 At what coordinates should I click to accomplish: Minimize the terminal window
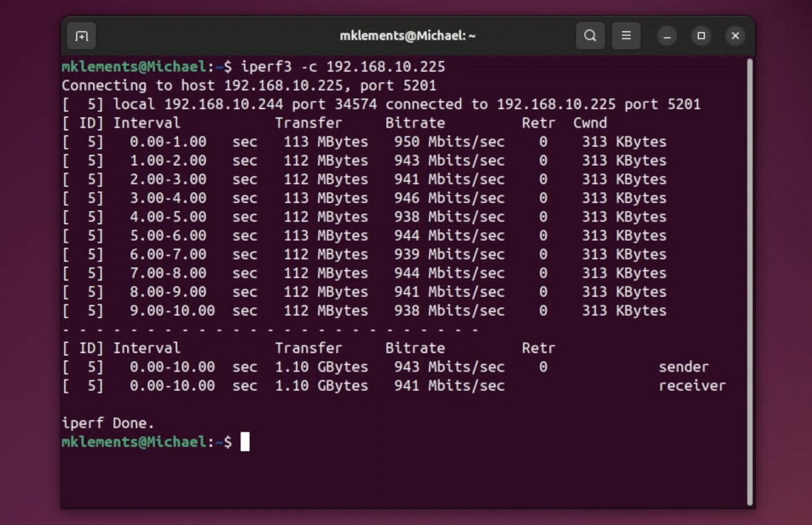pos(667,36)
